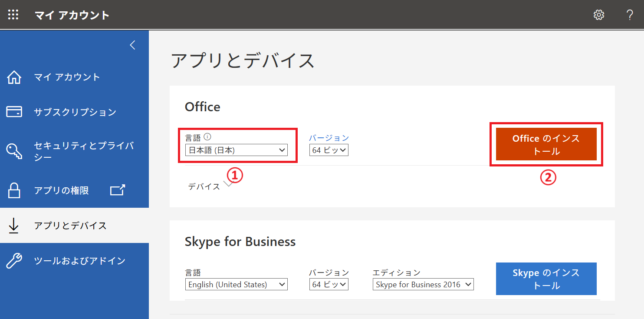644x319 pixels.
Task: Click the external link icon next to アプリの権限
Action: coord(118,190)
